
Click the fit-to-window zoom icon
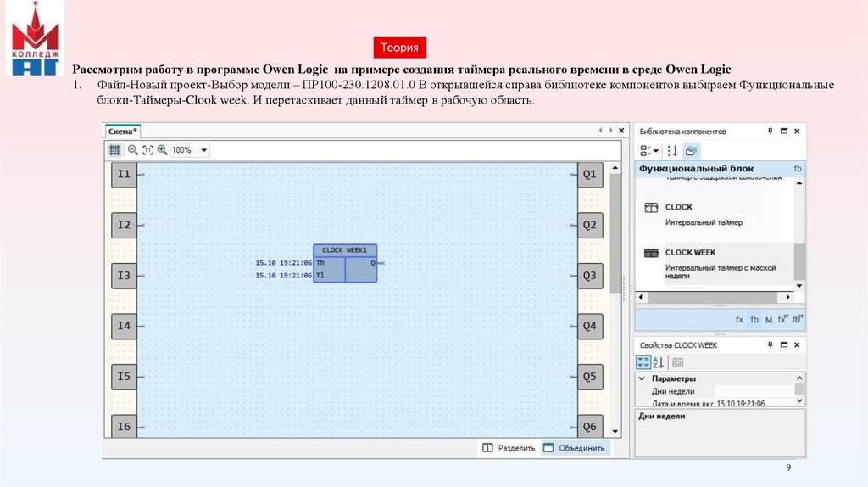coord(147,150)
